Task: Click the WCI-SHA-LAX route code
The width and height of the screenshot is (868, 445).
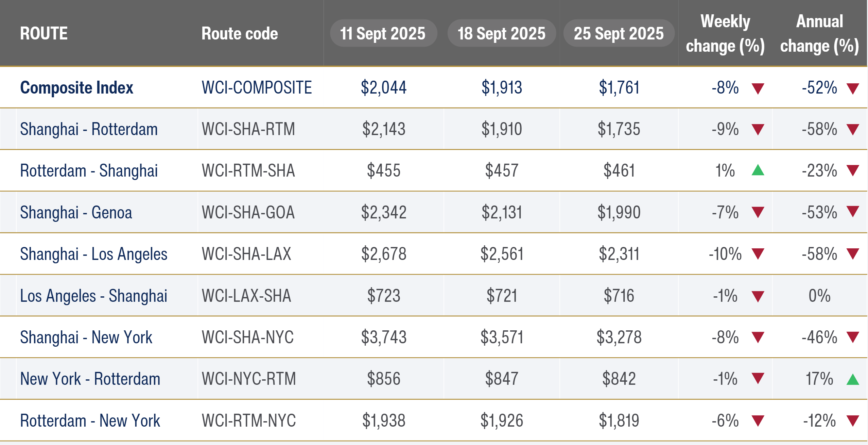Action: coord(246,254)
